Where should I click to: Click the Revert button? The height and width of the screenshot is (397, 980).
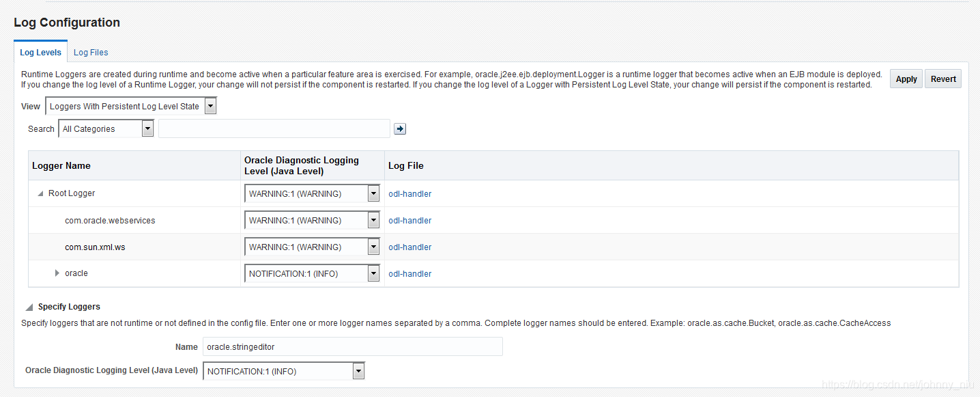943,79
